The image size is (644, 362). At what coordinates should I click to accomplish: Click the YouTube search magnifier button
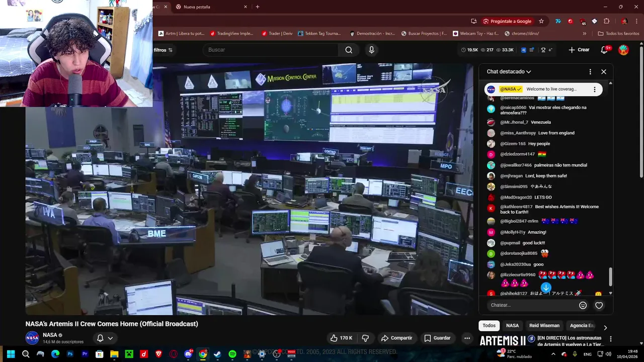pos(349,50)
